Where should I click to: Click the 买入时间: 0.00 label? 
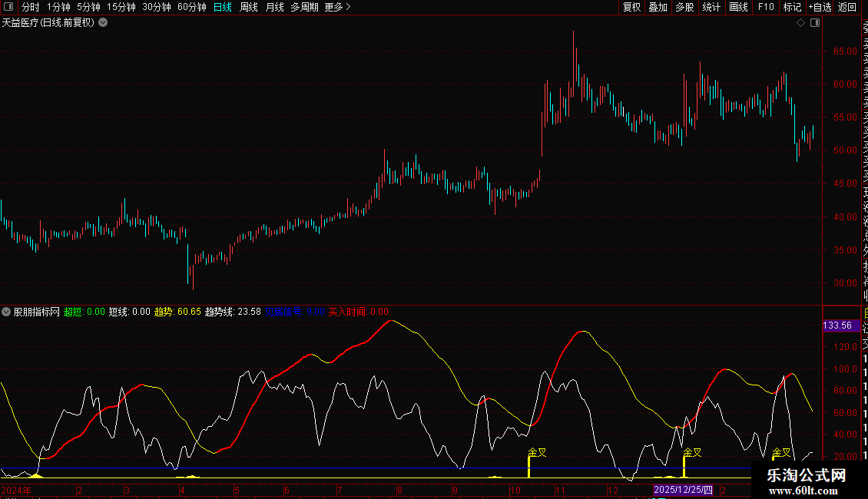[359, 312]
